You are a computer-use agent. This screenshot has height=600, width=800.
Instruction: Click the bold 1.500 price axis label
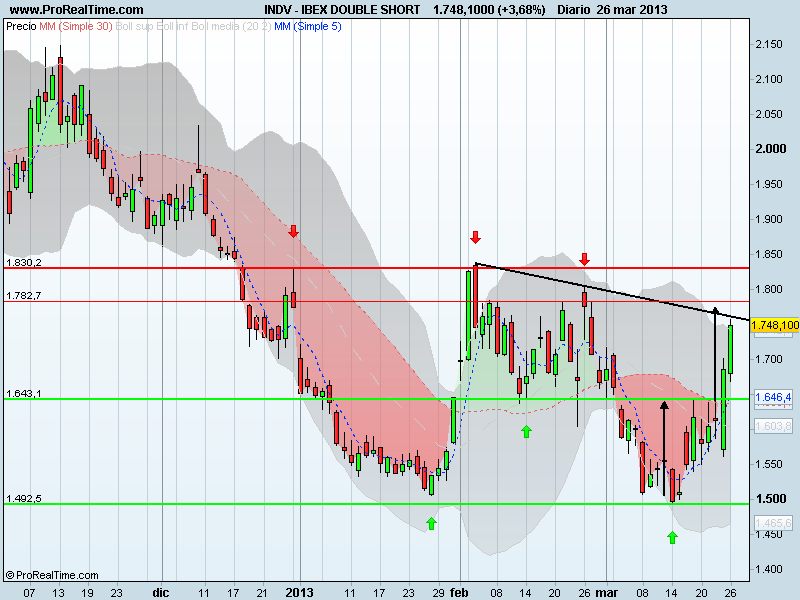pyautogui.click(x=770, y=498)
